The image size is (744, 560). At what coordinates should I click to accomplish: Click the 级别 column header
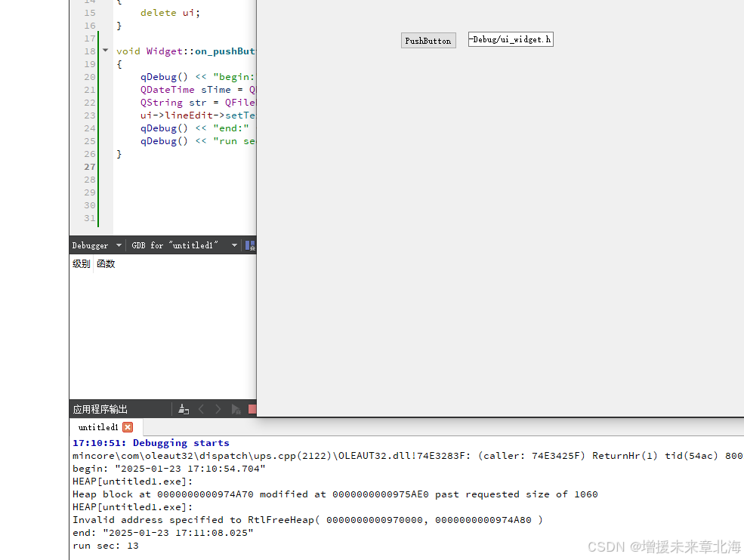pos(81,263)
